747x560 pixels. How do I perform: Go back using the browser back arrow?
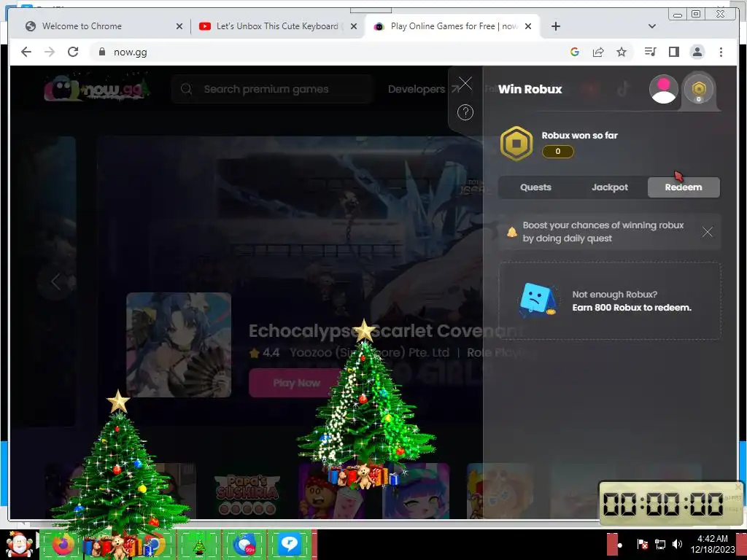pyautogui.click(x=26, y=52)
